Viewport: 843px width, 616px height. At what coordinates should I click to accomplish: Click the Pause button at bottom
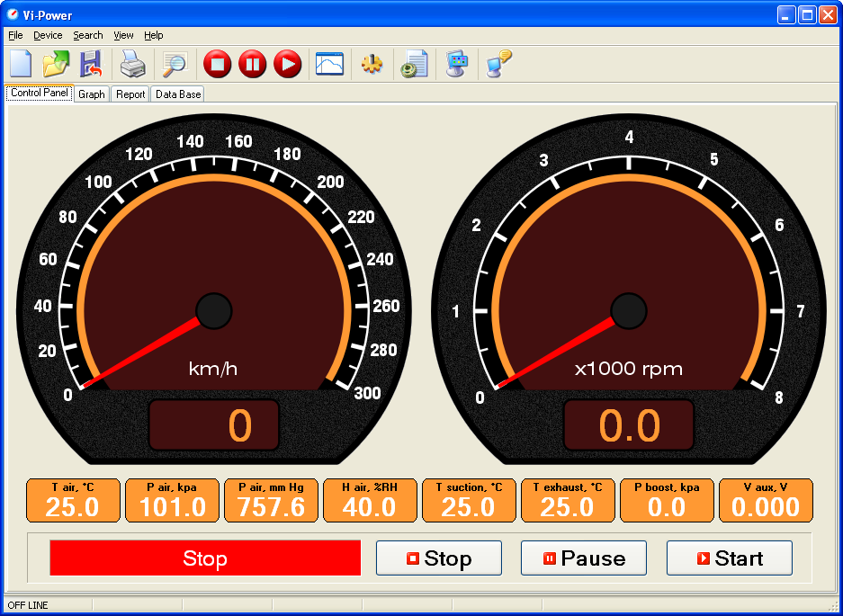pyautogui.click(x=584, y=558)
